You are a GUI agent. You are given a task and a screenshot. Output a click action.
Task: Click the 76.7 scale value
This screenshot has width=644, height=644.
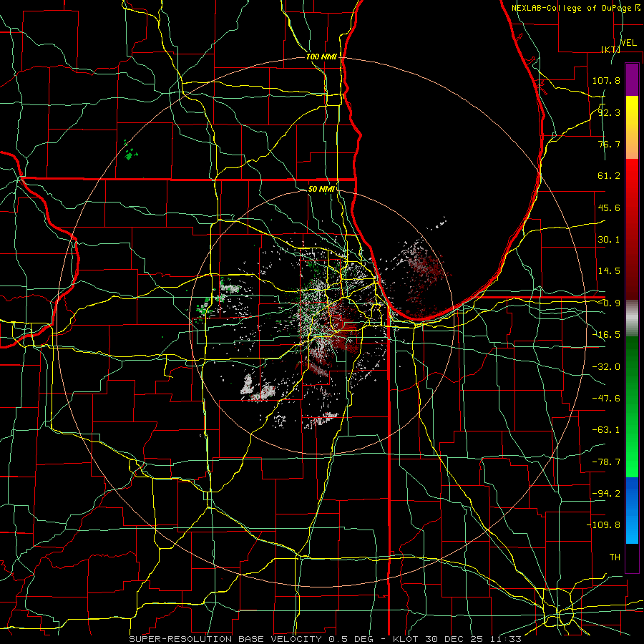609,144
